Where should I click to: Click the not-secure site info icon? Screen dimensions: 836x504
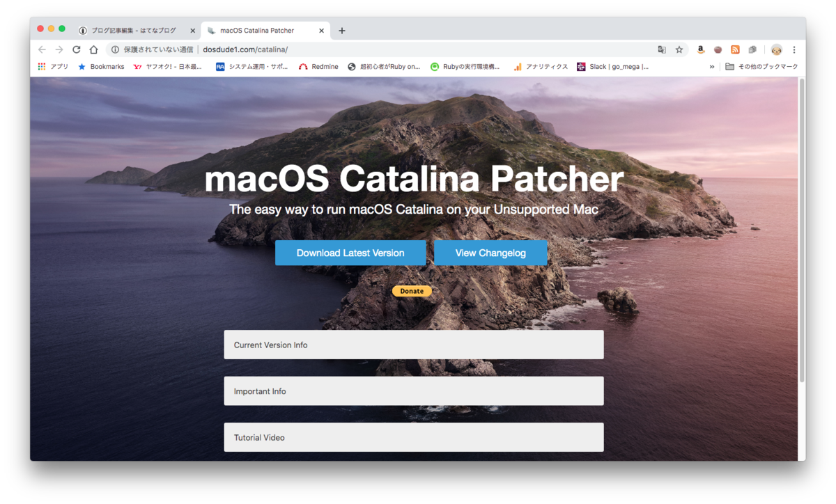(115, 49)
